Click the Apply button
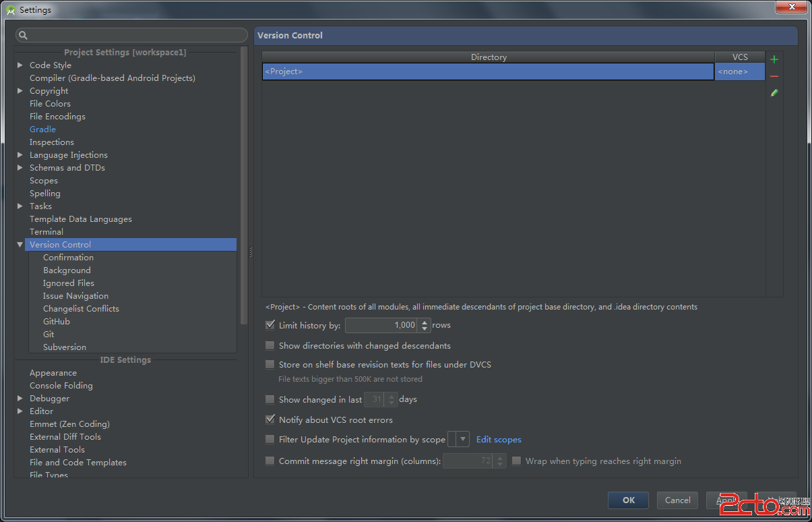Image resolution: width=812 pixels, height=522 pixels. click(726, 500)
